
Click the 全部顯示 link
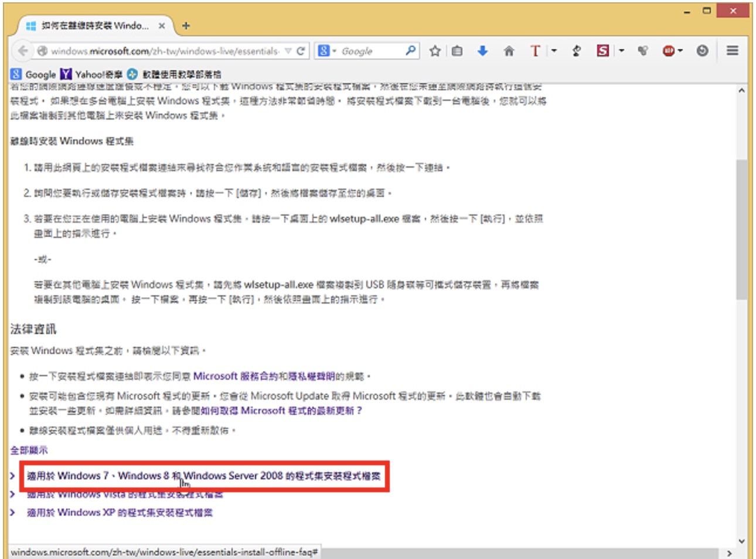pyautogui.click(x=29, y=451)
